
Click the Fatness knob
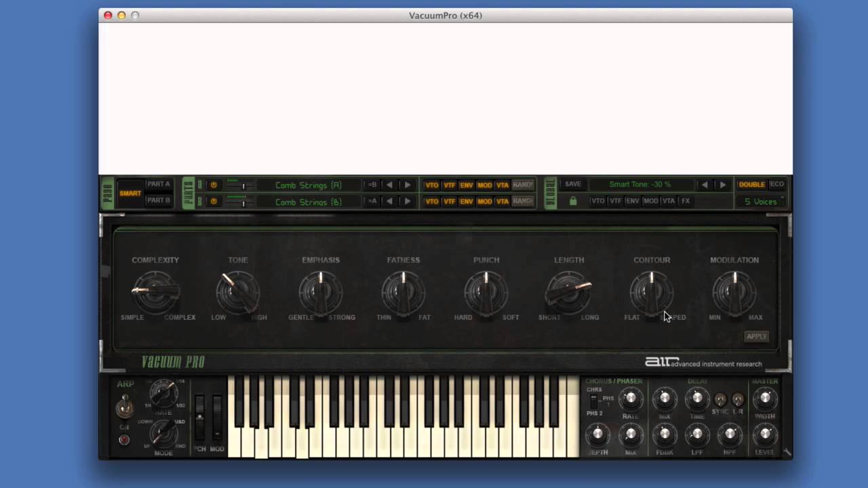tap(403, 292)
